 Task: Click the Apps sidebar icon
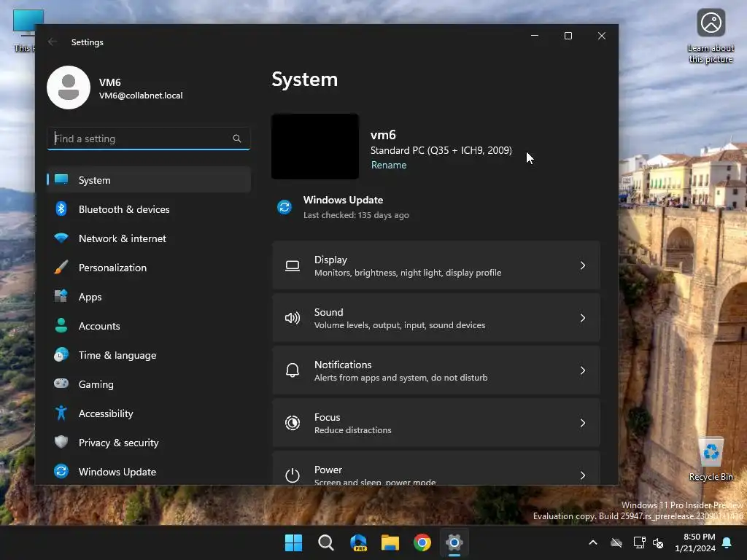[x=61, y=296]
